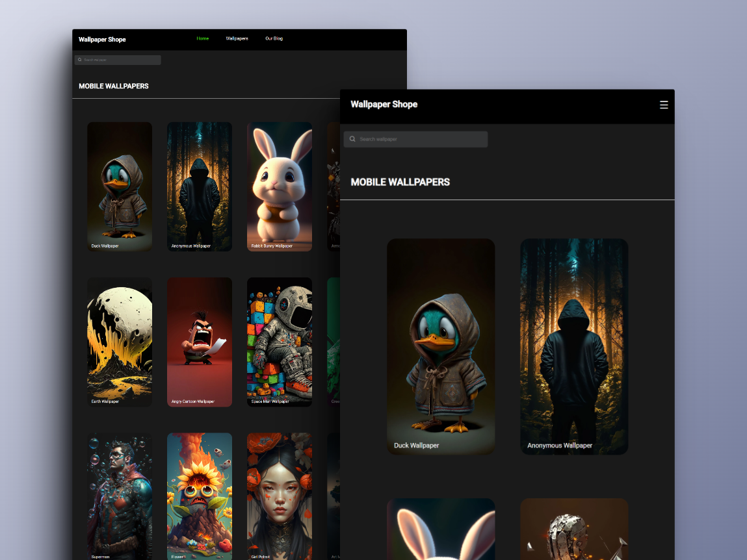Viewport: 747px width, 560px height.
Task: Open the Earth Wallpaper image
Action: click(x=120, y=342)
